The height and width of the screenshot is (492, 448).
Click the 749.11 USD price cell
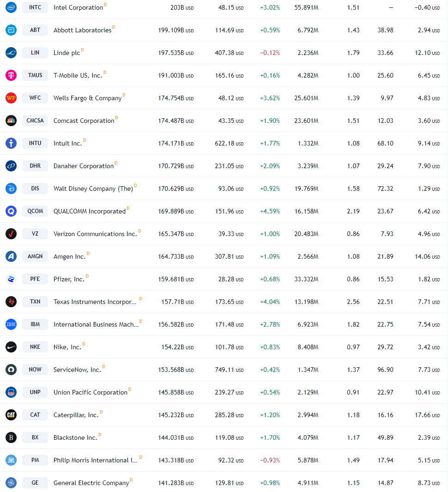click(229, 370)
